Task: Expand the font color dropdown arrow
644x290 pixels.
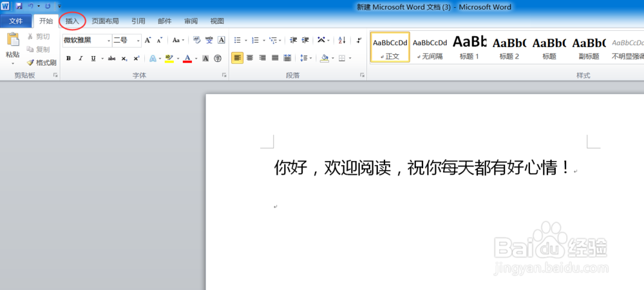Action: coord(196,59)
